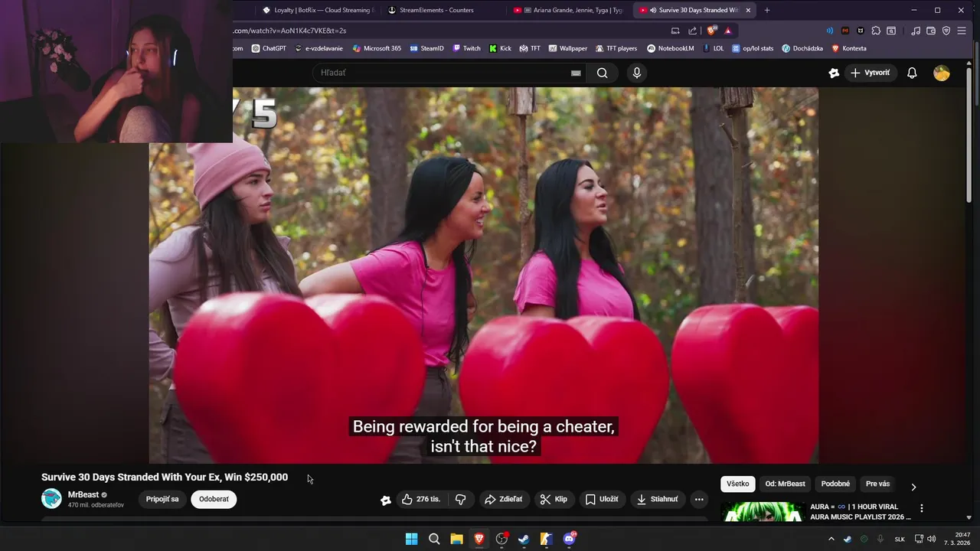Click the Odoberať subscribe button
The width and height of the screenshot is (980, 551).
coord(214,499)
